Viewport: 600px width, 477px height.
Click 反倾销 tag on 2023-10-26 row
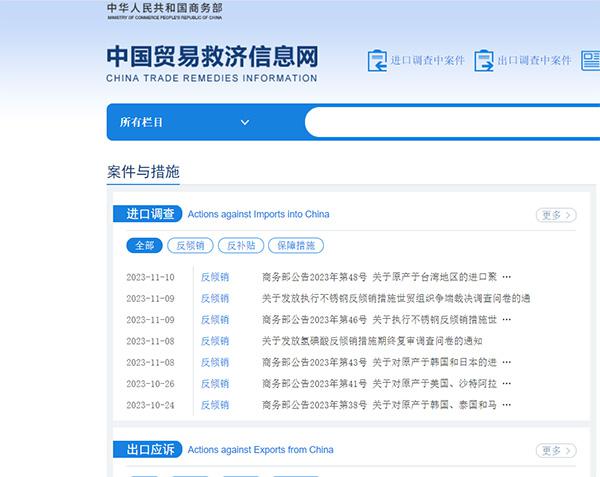pyautogui.click(x=215, y=384)
